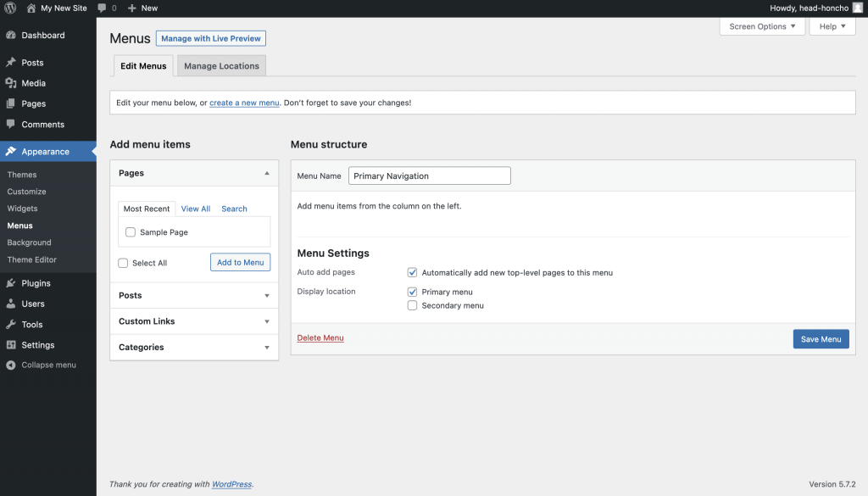Open Media library via its sidebar icon
The image size is (868, 496).
click(11, 83)
